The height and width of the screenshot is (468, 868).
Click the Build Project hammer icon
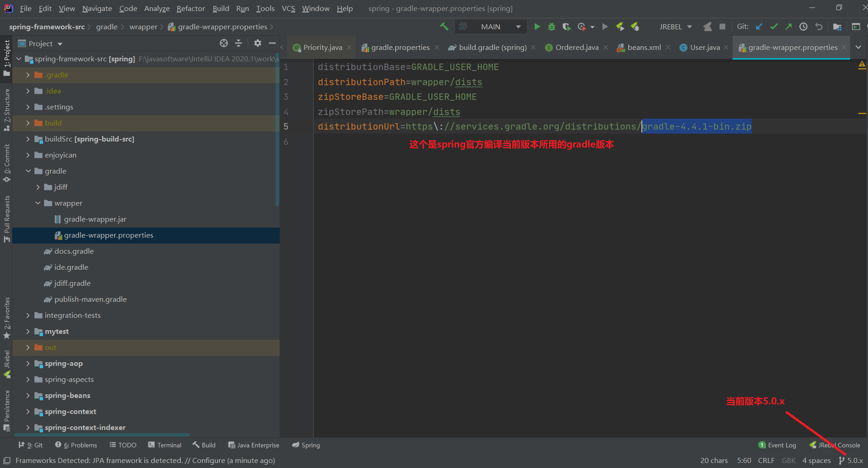coord(444,27)
